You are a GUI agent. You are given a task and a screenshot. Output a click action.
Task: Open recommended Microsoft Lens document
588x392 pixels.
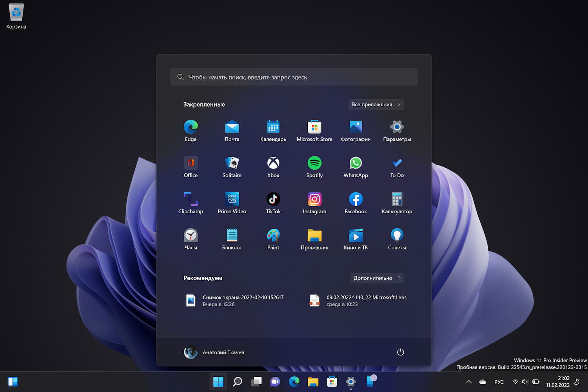tap(358, 301)
